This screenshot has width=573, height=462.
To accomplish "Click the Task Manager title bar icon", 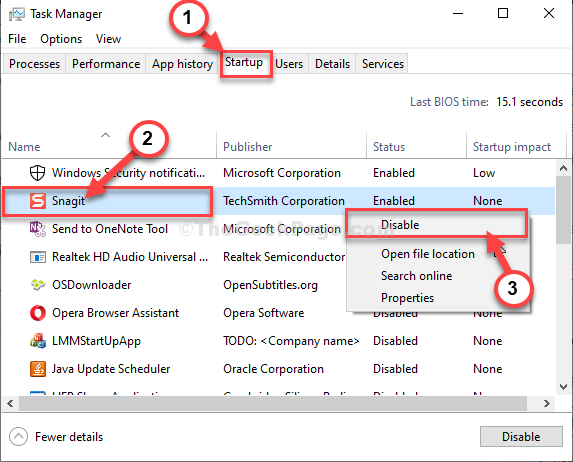I will click(x=17, y=14).
